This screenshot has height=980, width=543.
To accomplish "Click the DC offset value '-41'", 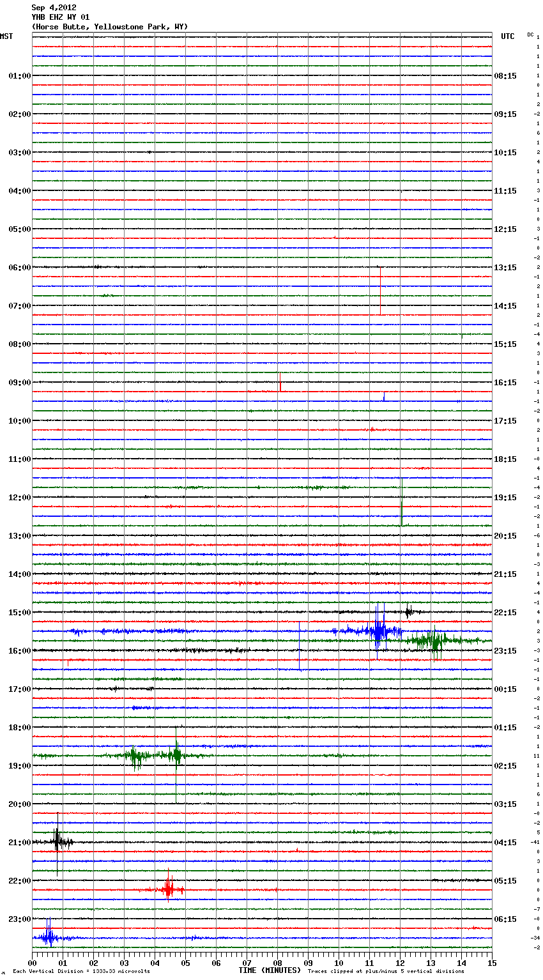I will pos(535,843).
